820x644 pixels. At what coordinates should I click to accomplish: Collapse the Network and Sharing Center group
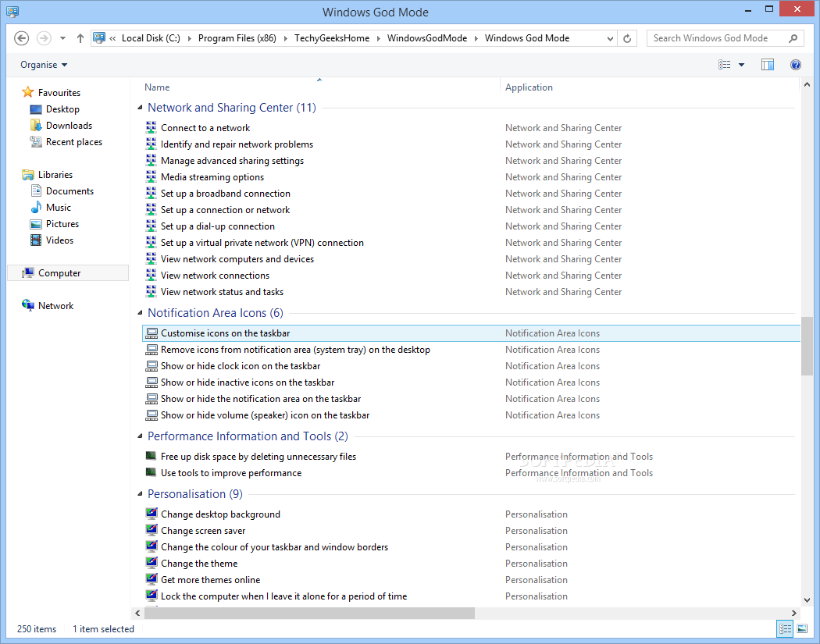(140, 108)
